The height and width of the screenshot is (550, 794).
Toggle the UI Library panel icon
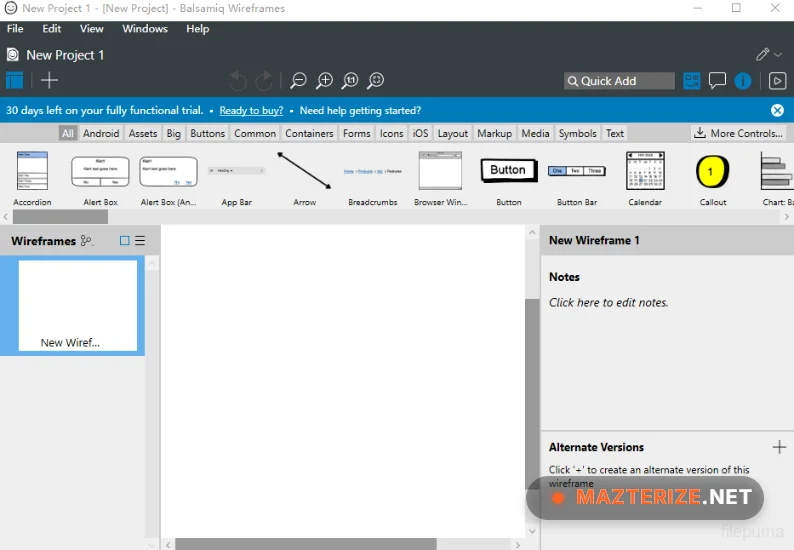[x=692, y=81]
